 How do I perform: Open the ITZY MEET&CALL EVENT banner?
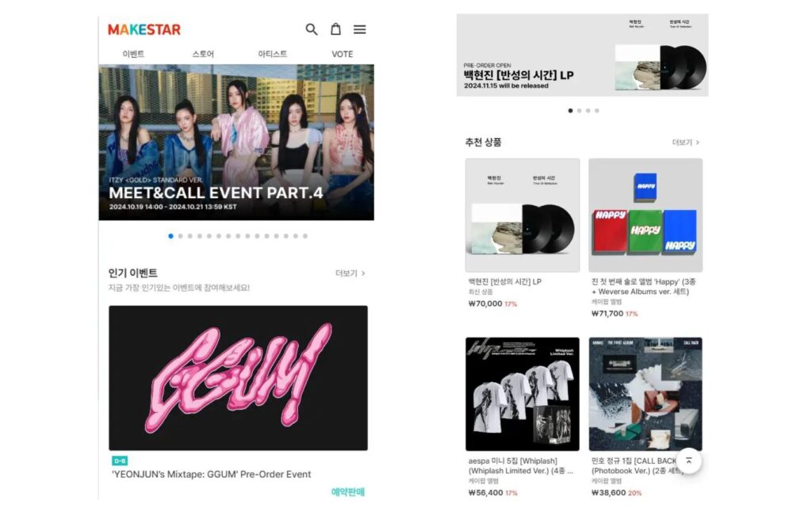[x=236, y=143]
